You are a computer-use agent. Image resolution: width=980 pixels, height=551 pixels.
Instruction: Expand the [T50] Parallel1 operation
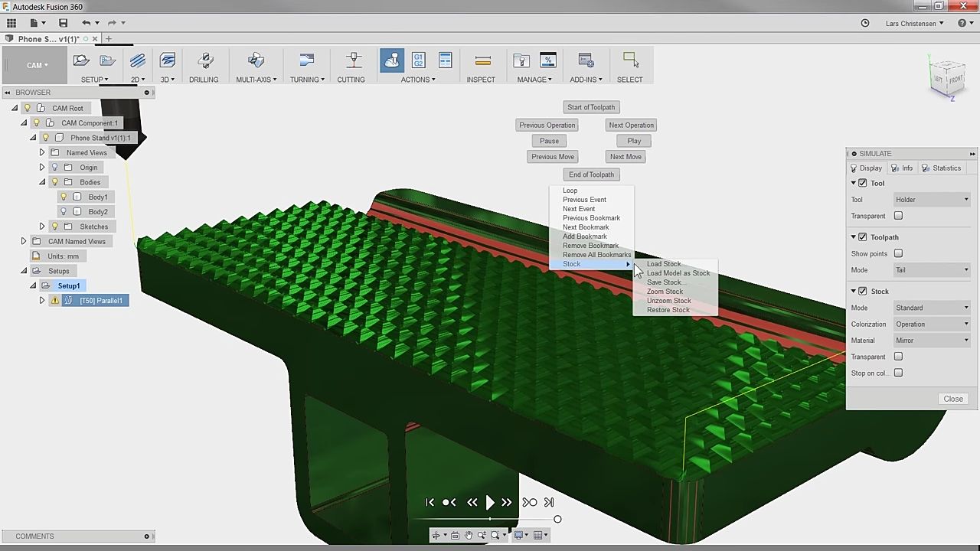42,301
